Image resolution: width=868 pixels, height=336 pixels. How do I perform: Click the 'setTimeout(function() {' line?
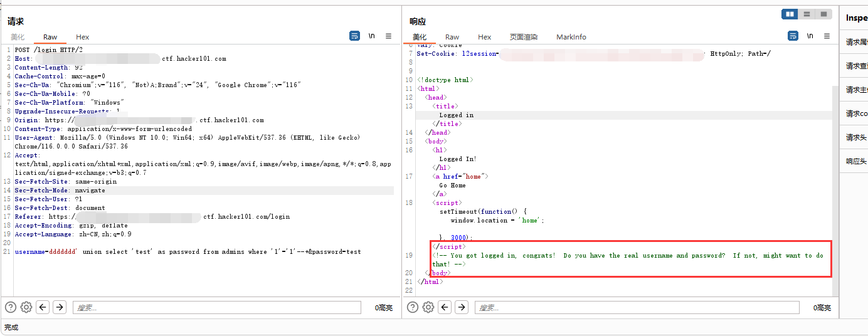pos(483,211)
